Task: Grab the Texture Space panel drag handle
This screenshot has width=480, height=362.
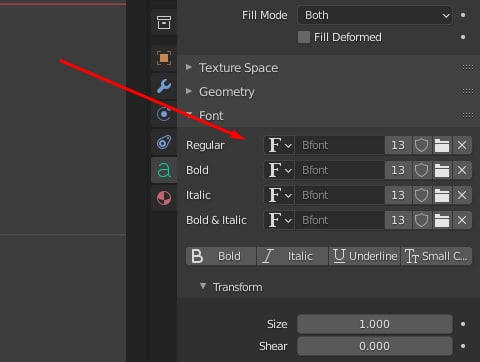Action: [x=468, y=68]
